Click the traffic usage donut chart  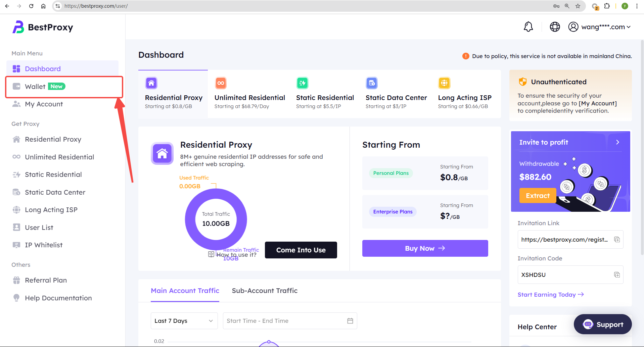click(216, 219)
